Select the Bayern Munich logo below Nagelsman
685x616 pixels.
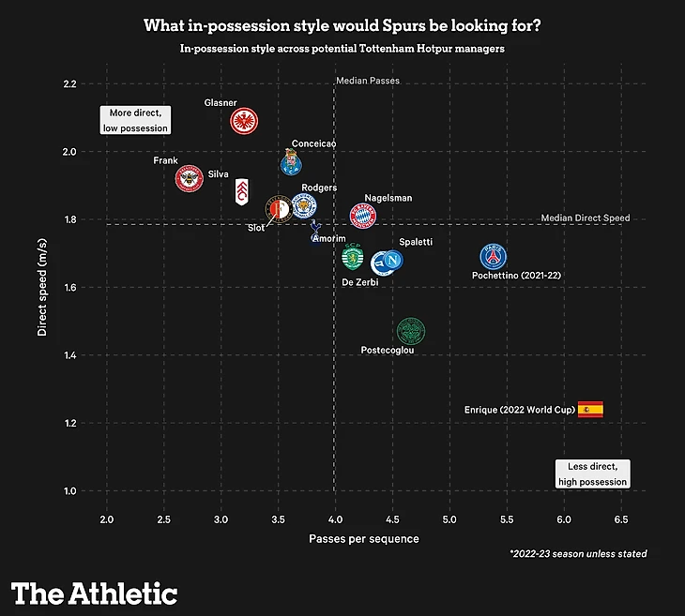click(362, 216)
